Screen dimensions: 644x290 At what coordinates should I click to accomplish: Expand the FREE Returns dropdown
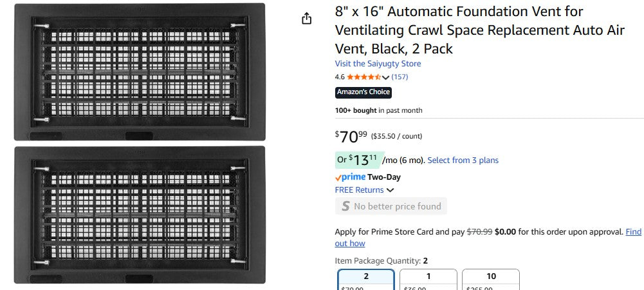click(391, 190)
